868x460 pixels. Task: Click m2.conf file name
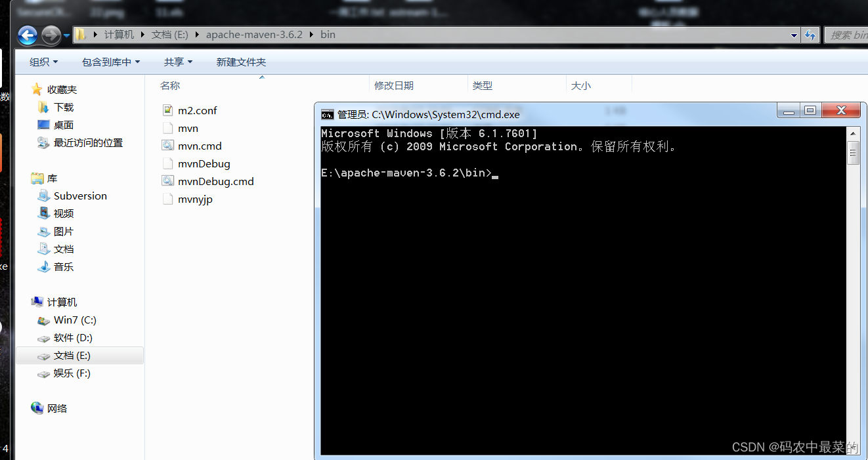197,110
